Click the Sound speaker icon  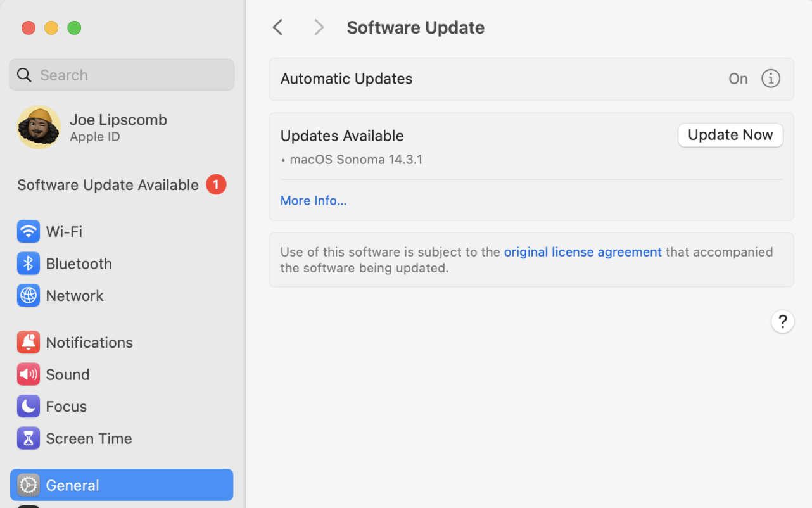tap(29, 374)
